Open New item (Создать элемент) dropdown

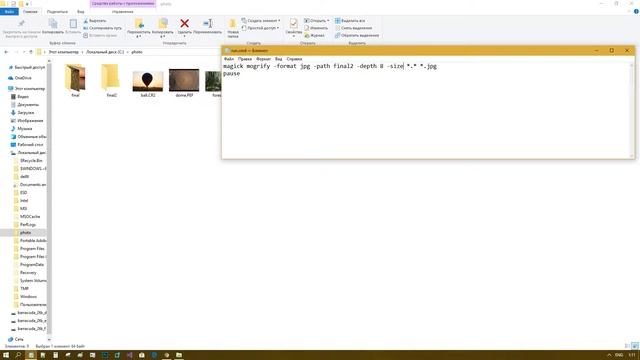click(x=261, y=20)
